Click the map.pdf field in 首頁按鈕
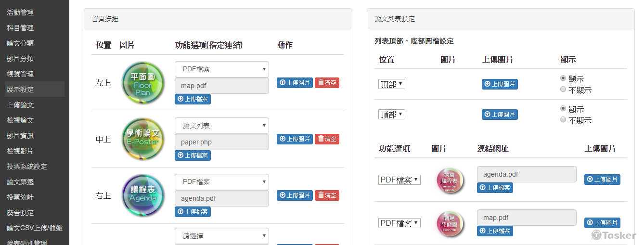The width and height of the screenshot is (644, 245). (222, 86)
